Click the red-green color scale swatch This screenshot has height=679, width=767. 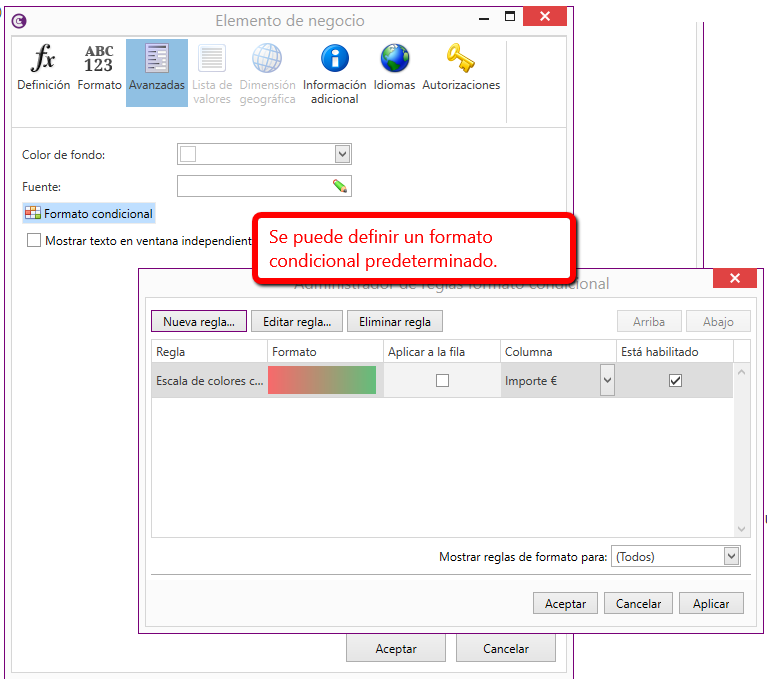coord(322,380)
